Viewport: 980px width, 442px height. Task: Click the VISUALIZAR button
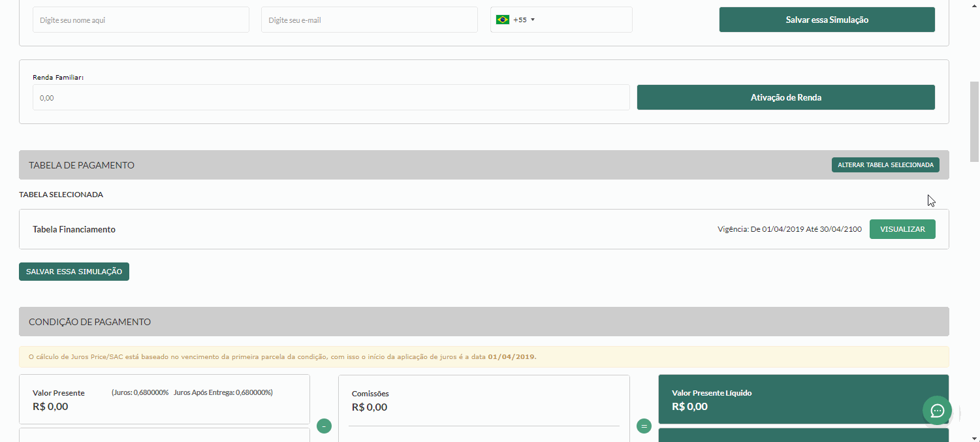[902, 229]
